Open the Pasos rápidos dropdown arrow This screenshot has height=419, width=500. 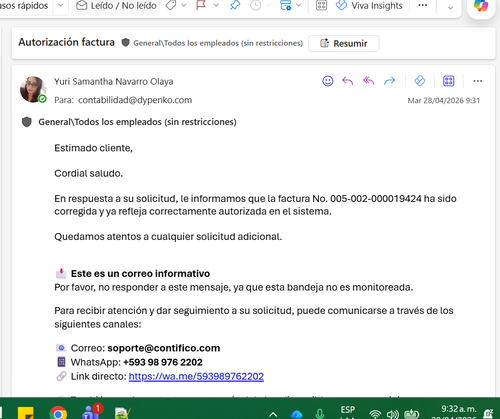pyautogui.click(x=60, y=5)
